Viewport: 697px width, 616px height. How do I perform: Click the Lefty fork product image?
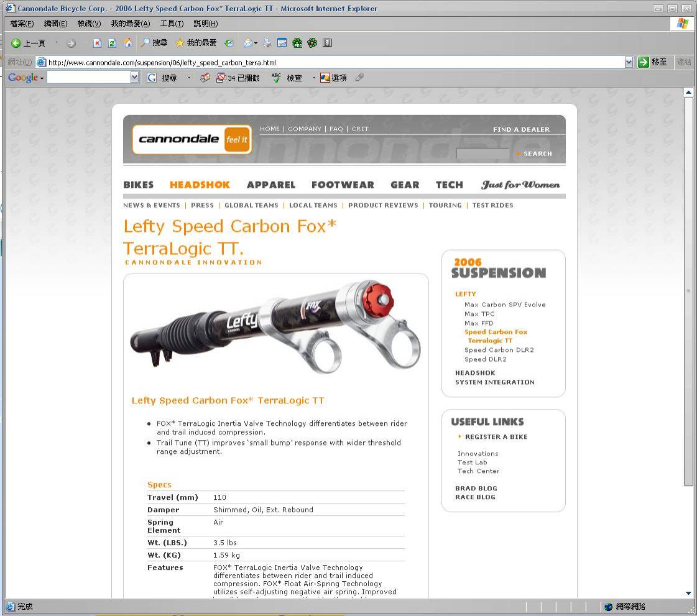[275, 327]
